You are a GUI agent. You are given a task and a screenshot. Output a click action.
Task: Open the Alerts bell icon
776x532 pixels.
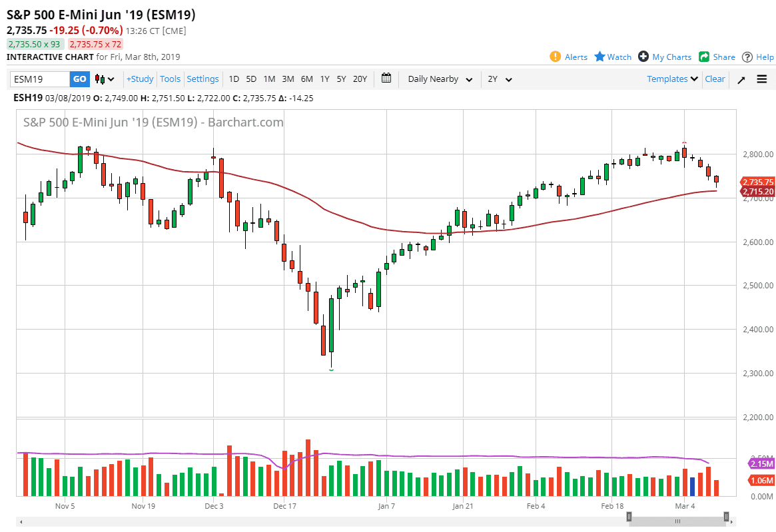pos(555,57)
